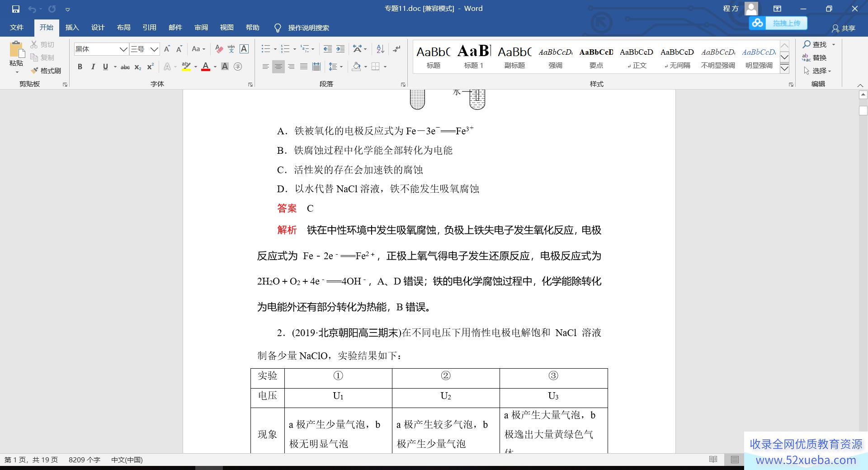Click the vertical scrollbar up arrow
The image size is (868, 470).
click(863, 95)
